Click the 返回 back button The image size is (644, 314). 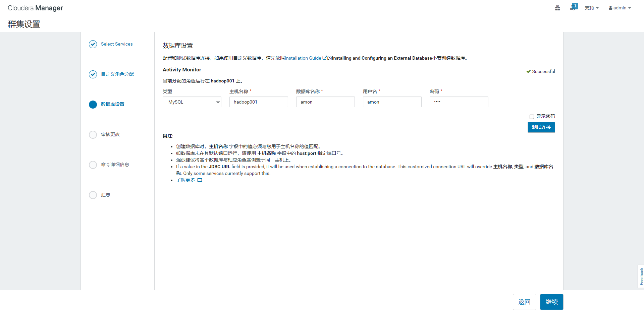(524, 302)
